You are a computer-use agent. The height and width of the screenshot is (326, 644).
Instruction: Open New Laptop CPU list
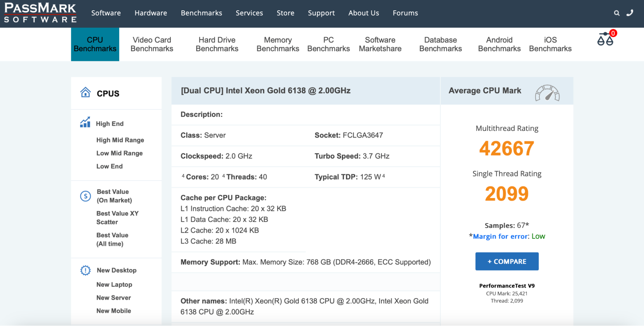pos(114,284)
